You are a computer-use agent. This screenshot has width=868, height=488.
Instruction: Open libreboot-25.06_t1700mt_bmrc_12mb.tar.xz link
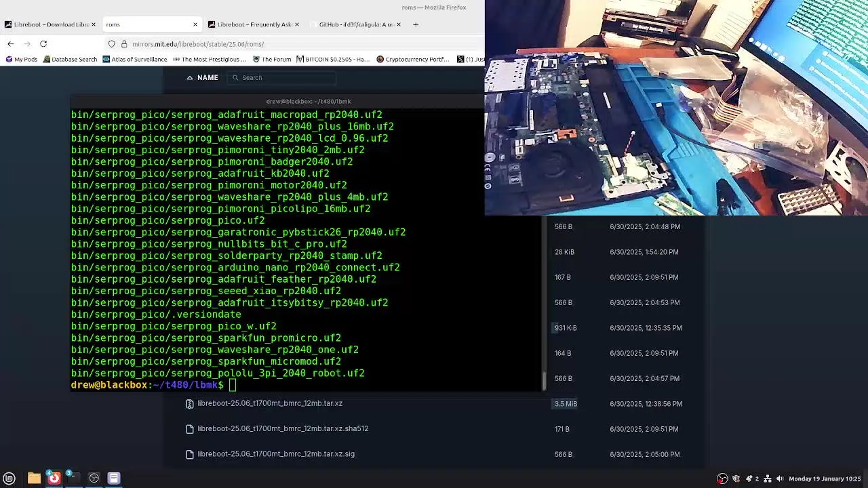click(x=270, y=403)
